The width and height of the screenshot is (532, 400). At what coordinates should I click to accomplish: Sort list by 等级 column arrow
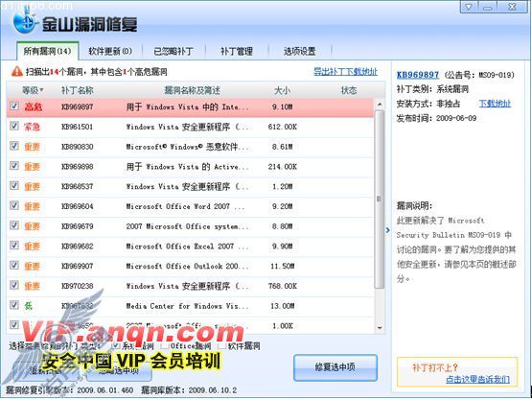tap(42, 90)
